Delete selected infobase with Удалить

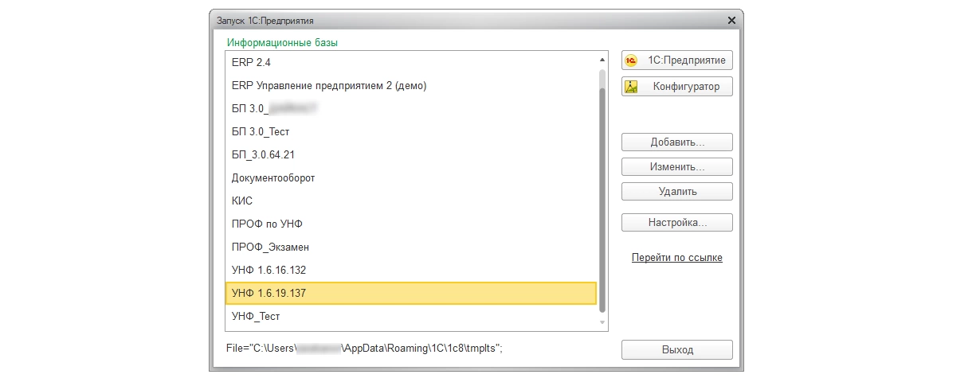tap(676, 192)
